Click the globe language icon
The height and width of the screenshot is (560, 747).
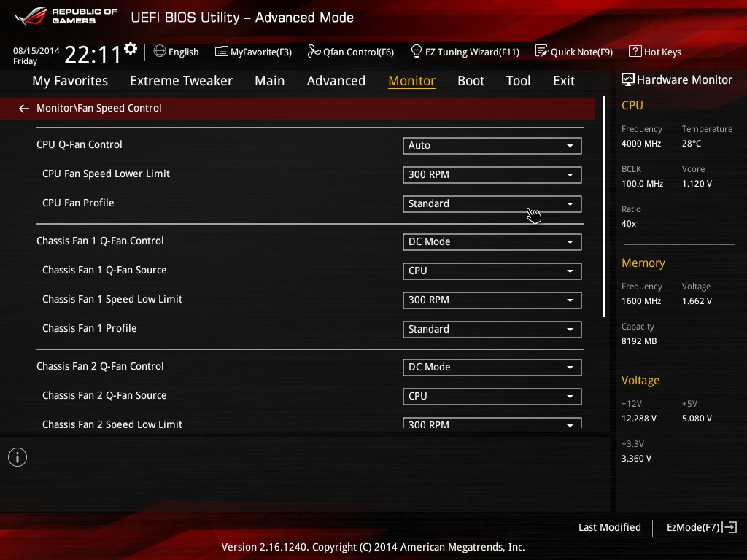click(x=160, y=52)
